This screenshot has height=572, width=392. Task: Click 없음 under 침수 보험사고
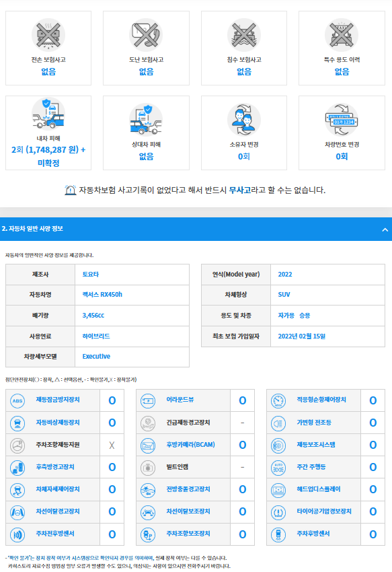point(244,72)
